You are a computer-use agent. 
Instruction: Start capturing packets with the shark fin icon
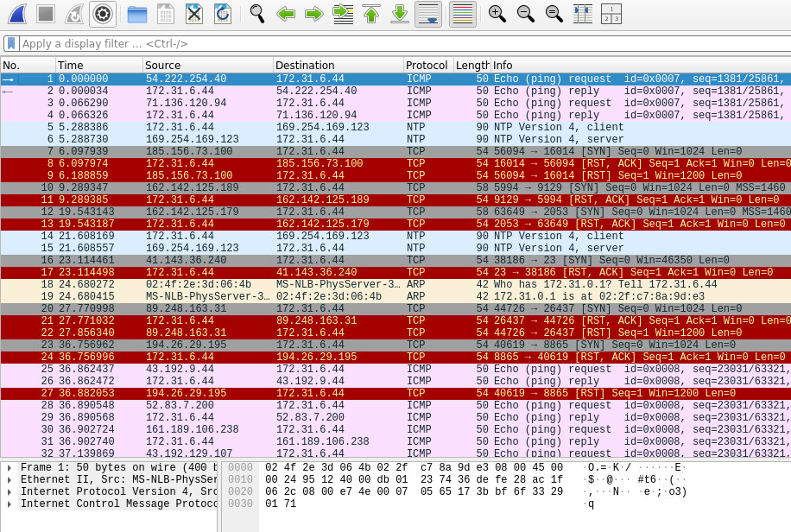[16, 14]
